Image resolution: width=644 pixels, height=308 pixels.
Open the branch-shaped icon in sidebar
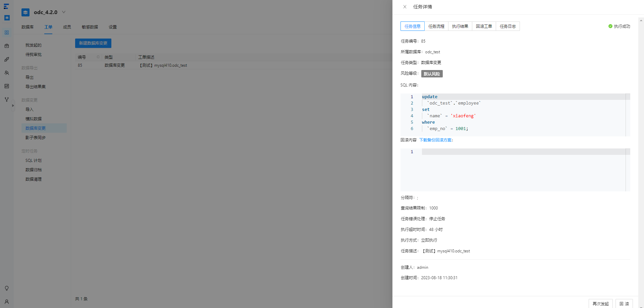click(7, 100)
